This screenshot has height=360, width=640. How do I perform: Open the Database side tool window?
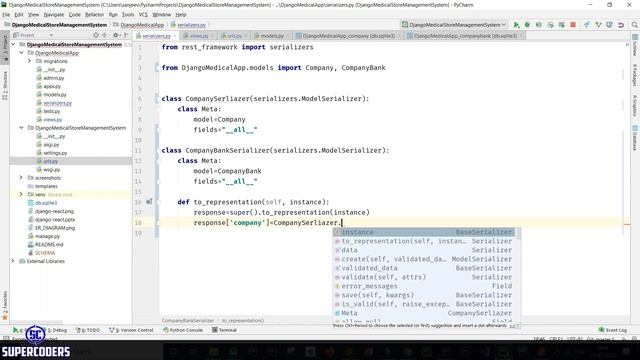[x=635, y=138]
